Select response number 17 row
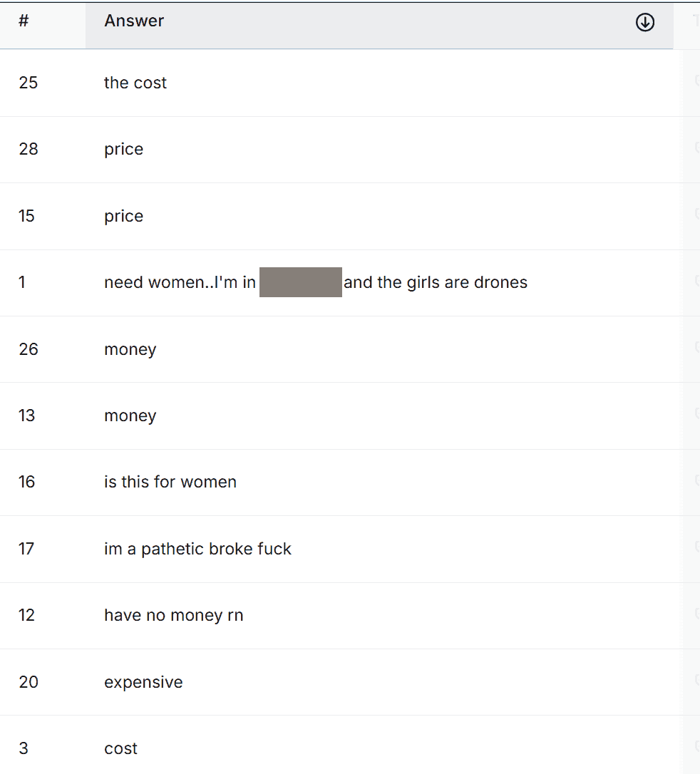This screenshot has height=774, width=700. click(350, 549)
